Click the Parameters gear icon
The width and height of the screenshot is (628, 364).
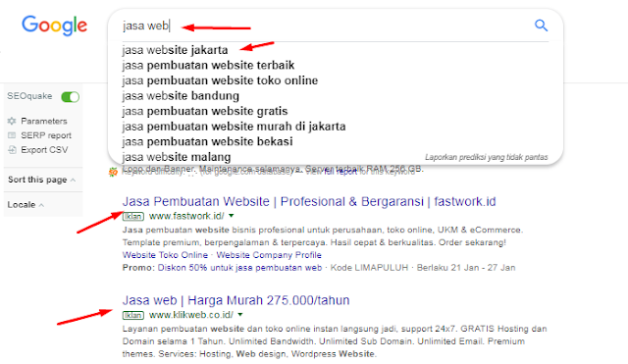click(12, 121)
